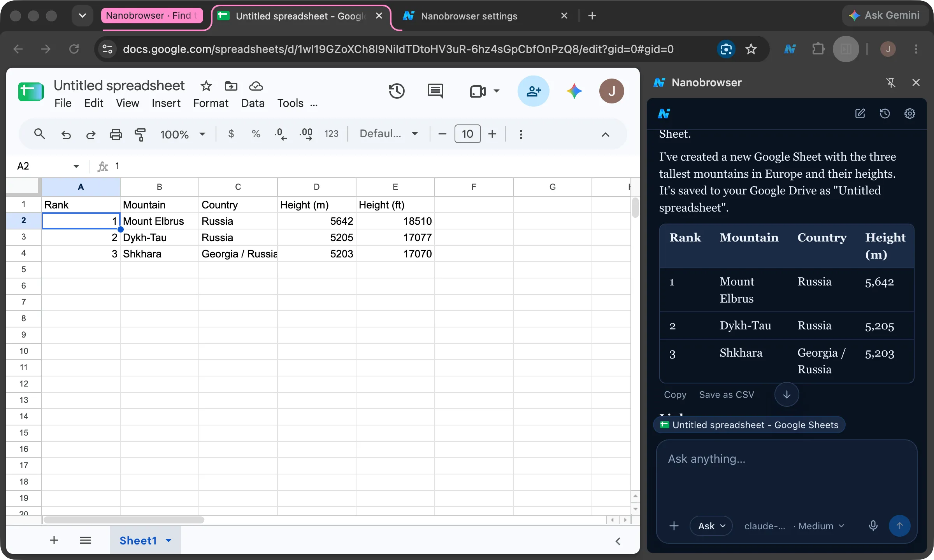Click the undo arrow in Sheets toolbar
This screenshot has width=934, height=560.
[x=66, y=135]
